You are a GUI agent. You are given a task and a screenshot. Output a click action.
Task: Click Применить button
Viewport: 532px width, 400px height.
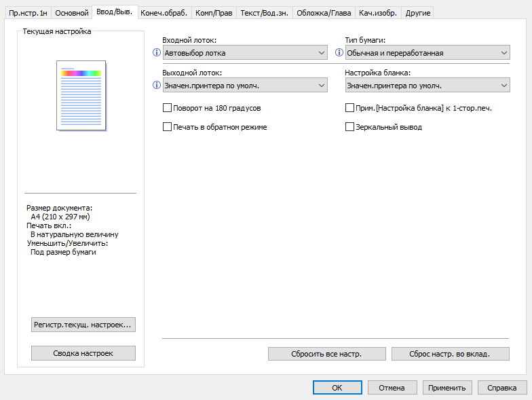pyautogui.click(x=447, y=387)
